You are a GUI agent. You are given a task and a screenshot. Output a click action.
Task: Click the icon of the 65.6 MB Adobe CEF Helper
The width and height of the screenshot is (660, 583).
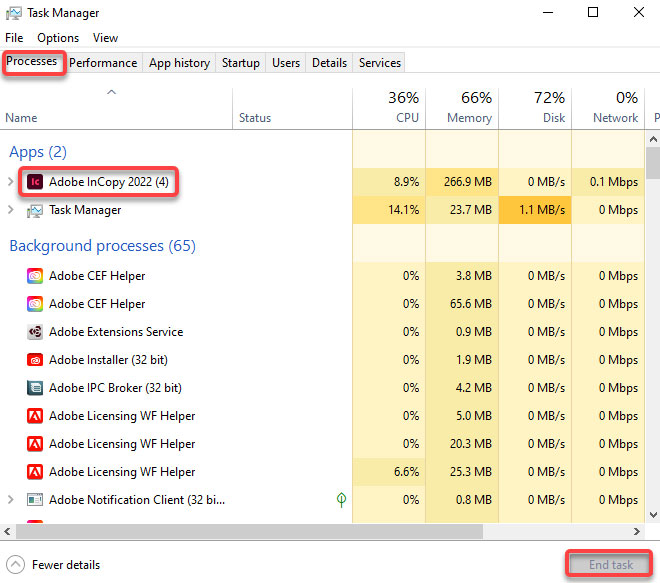click(x=35, y=304)
